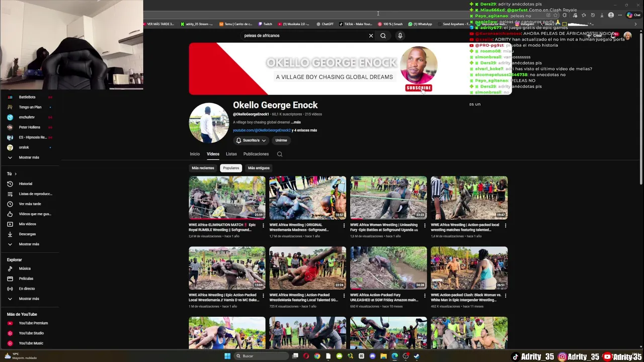
Task: Click SUBSCRIBE on the channel banner
Action: tap(419, 88)
